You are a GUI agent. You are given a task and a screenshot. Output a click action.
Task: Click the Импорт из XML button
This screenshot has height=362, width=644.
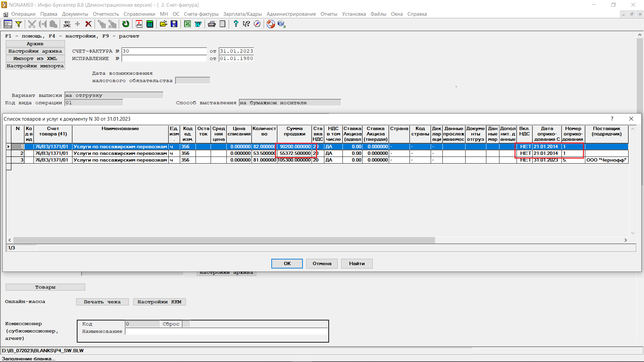click(x=35, y=59)
